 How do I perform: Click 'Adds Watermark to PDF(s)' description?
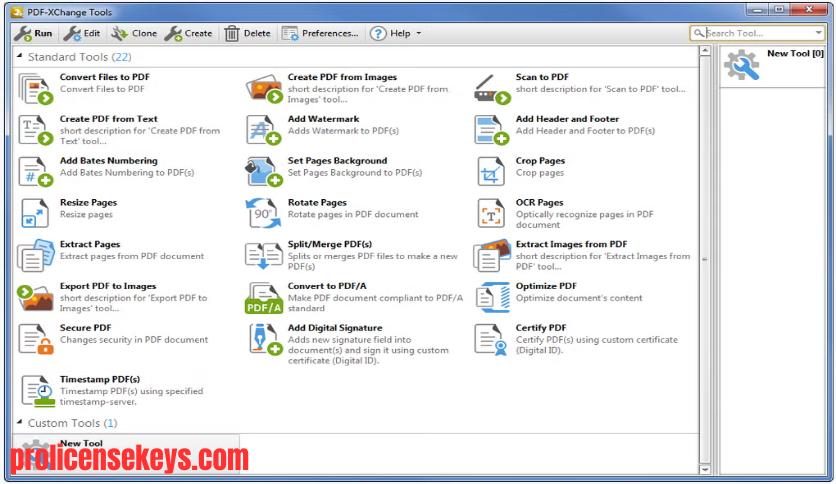[343, 131]
